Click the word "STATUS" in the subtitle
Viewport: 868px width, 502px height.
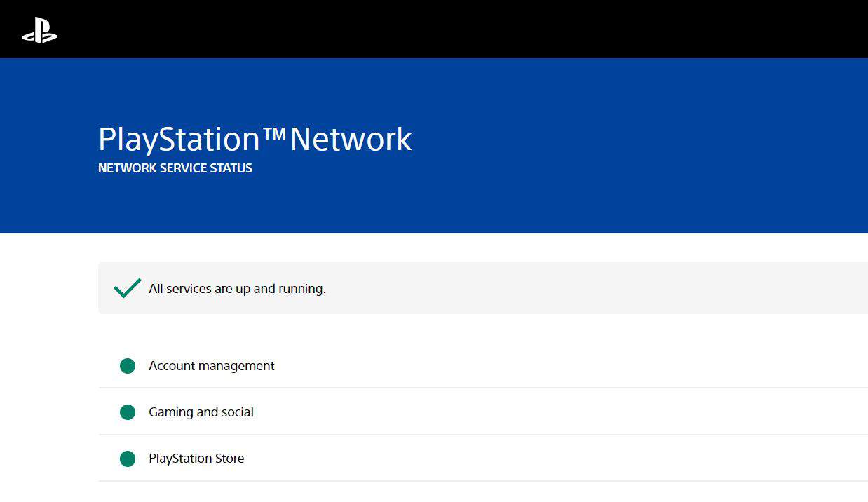pyautogui.click(x=231, y=168)
